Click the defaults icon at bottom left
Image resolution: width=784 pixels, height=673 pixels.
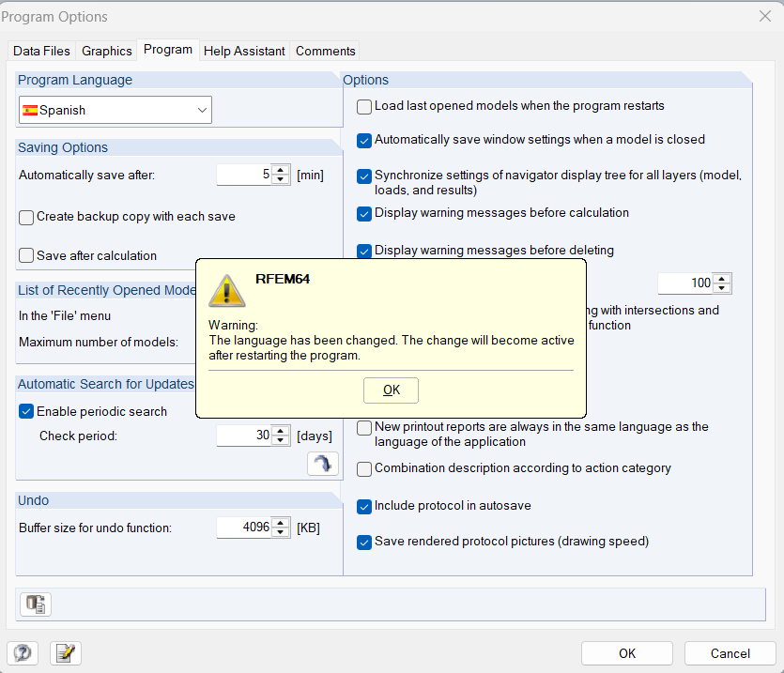36,604
